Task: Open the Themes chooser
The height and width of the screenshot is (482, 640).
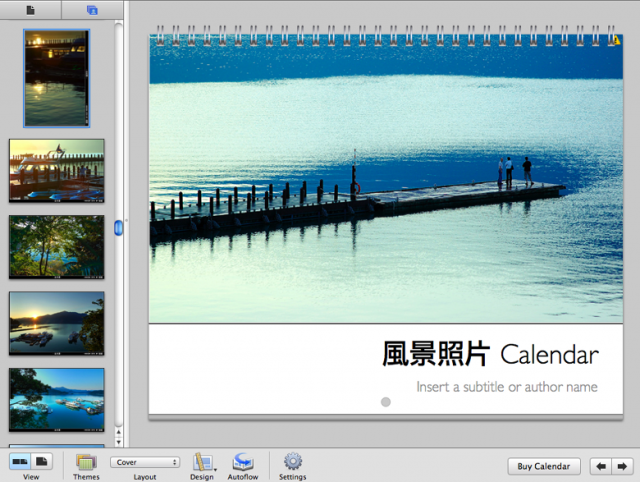Action: (x=86, y=466)
